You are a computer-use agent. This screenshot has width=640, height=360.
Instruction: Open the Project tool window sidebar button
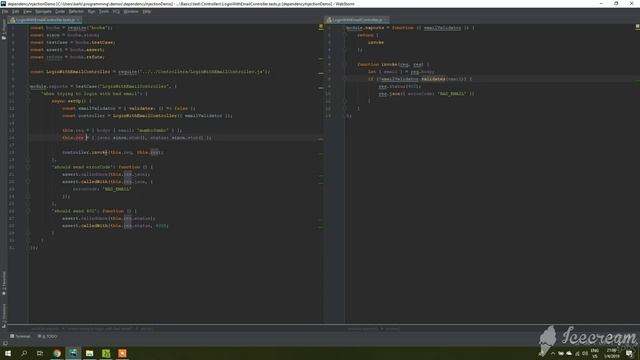(x=4, y=29)
